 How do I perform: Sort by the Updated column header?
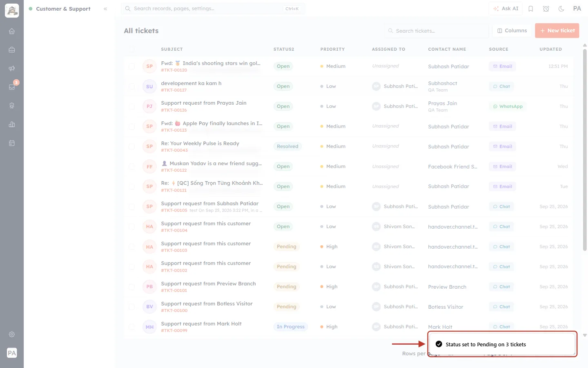pyautogui.click(x=550, y=49)
